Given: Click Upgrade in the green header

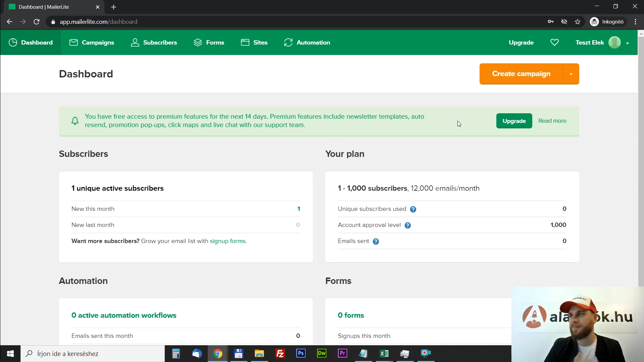Looking at the screenshot, I should pyautogui.click(x=521, y=43).
